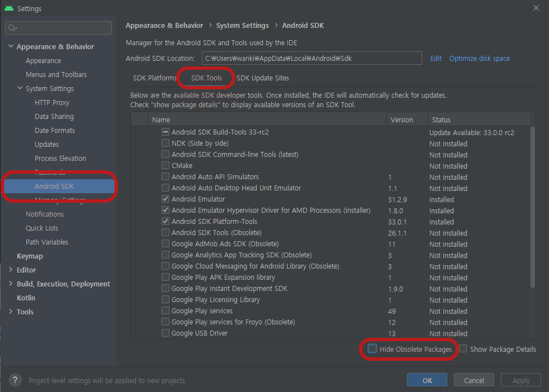Check Android SDK Tools (Obsolete) box
The height and width of the screenshot is (392, 549).
[x=165, y=232]
